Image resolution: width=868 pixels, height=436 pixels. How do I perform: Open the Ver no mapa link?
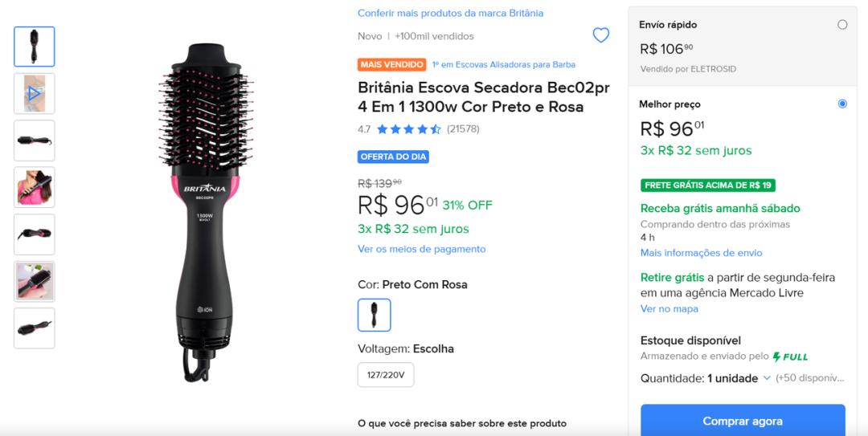pos(669,309)
